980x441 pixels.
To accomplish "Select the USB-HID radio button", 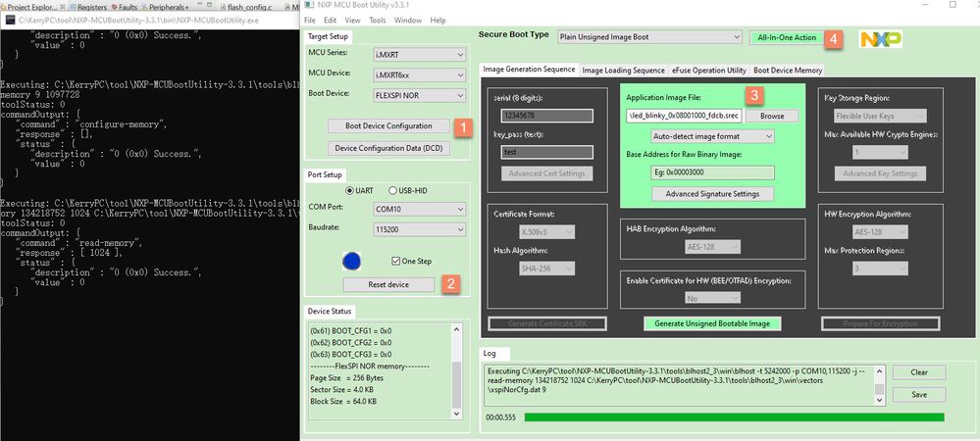I will click(393, 190).
